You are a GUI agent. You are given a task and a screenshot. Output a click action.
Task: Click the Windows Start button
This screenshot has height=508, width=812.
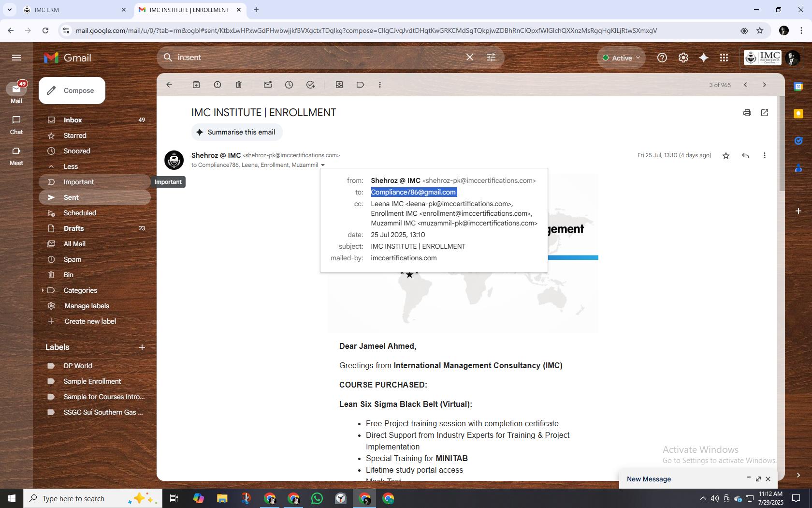pos(12,498)
